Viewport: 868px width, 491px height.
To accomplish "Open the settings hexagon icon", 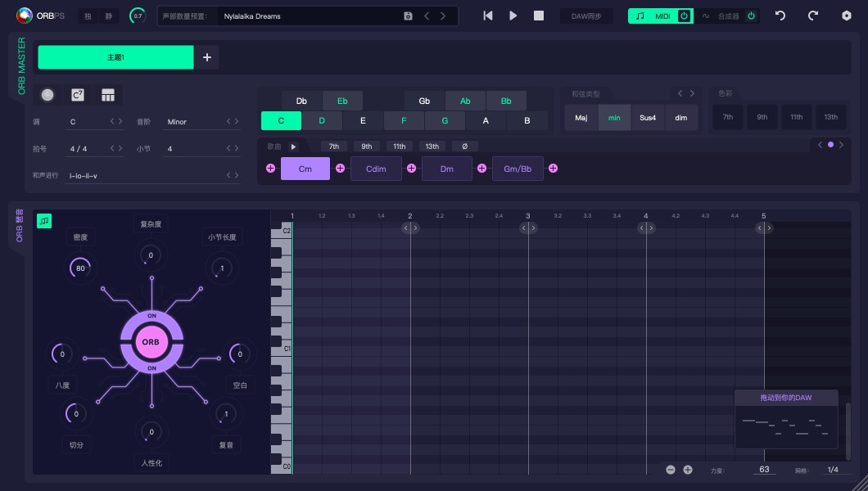I will point(847,16).
